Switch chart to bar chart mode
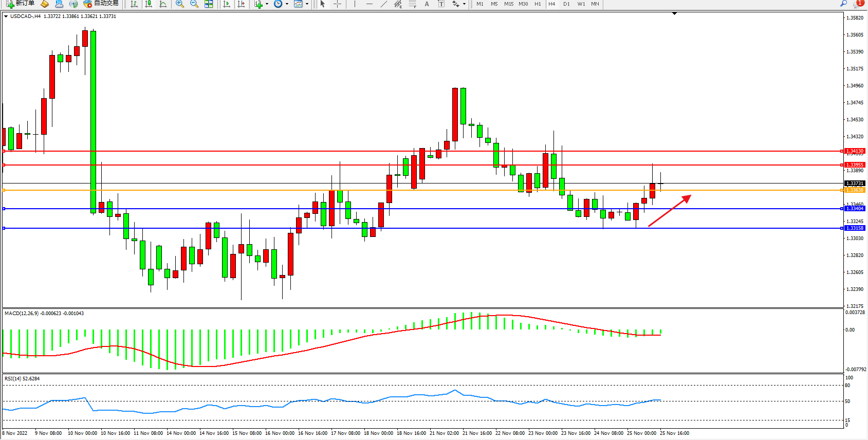The height and width of the screenshot is (440, 868). click(x=134, y=4)
